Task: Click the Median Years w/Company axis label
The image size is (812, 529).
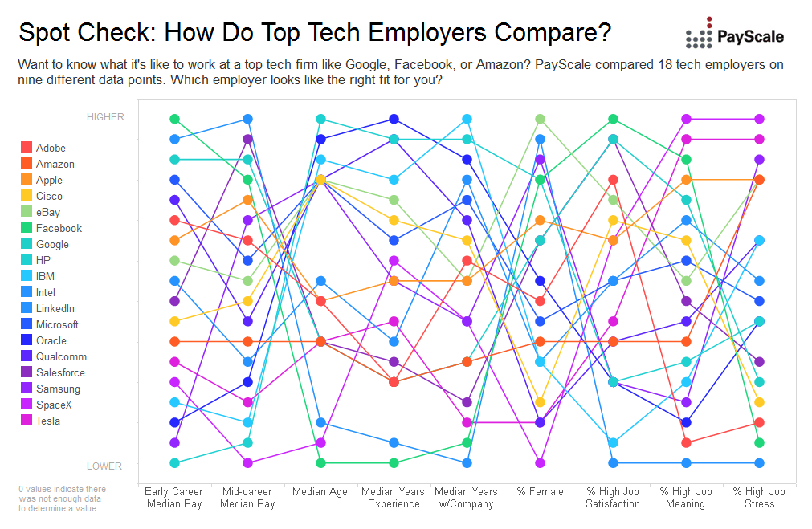Action: pos(467,498)
